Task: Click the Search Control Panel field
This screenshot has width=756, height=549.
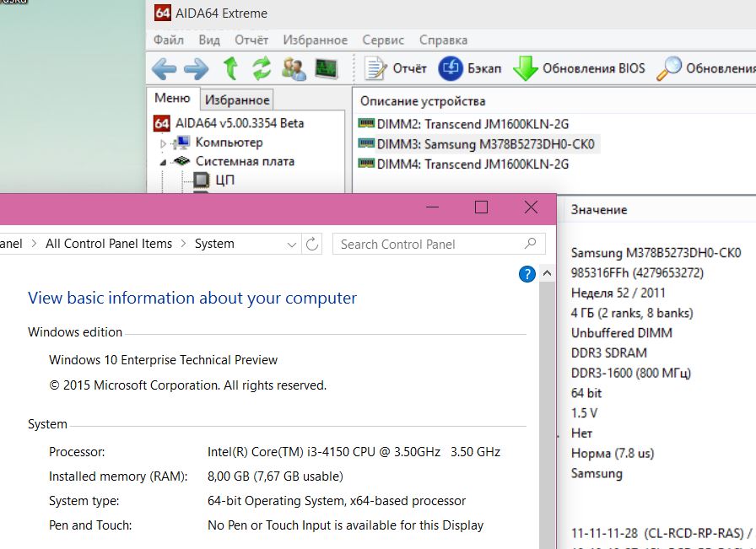Action: click(426, 244)
